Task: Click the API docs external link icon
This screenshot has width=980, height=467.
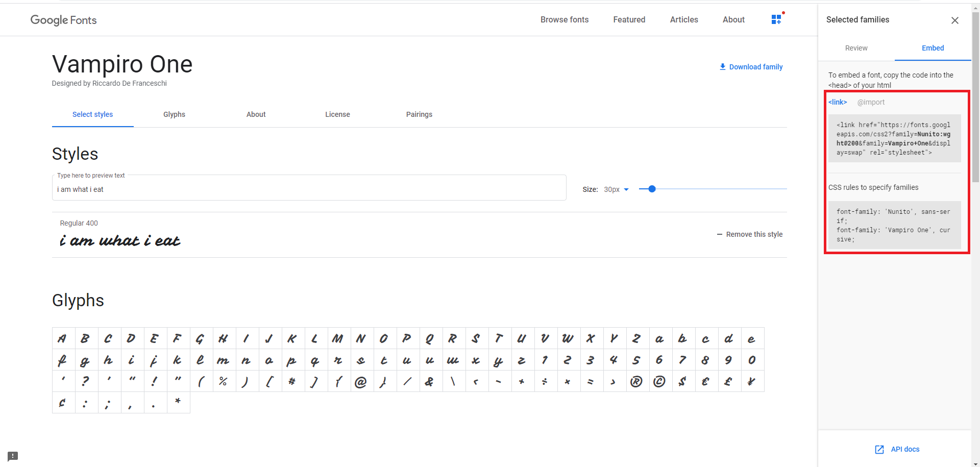Action: tap(879, 450)
